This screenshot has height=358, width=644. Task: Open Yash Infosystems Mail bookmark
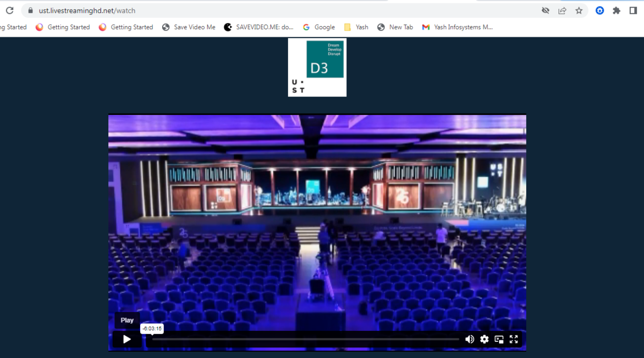click(x=457, y=27)
